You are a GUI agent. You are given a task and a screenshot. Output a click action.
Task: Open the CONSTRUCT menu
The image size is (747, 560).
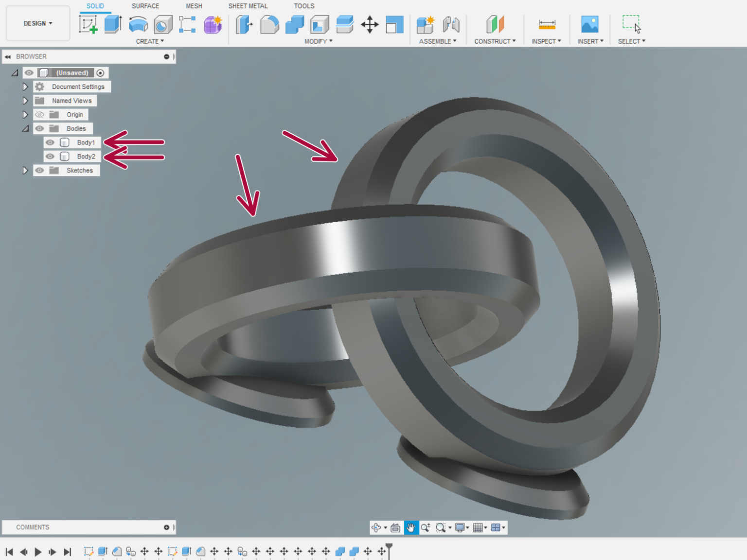[495, 41]
